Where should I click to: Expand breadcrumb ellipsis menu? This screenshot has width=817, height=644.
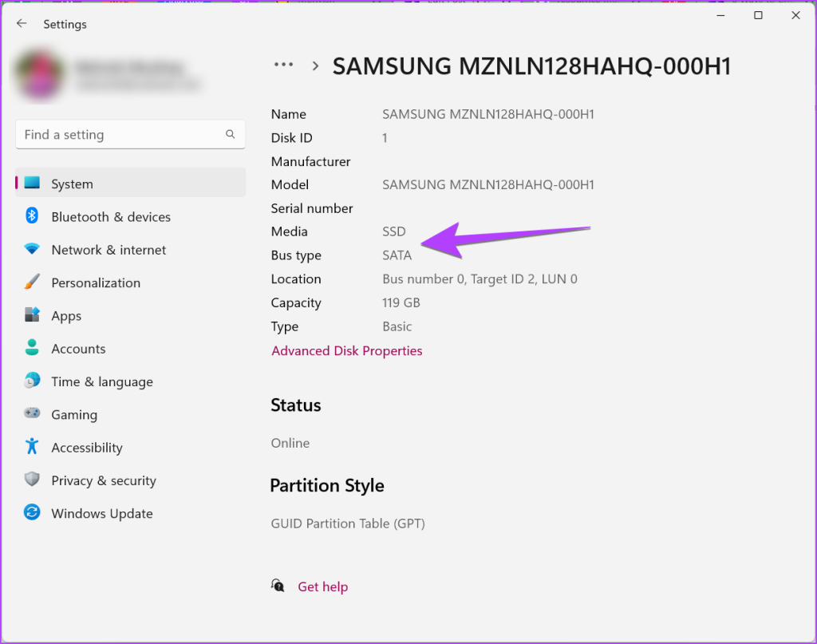point(283,65)
